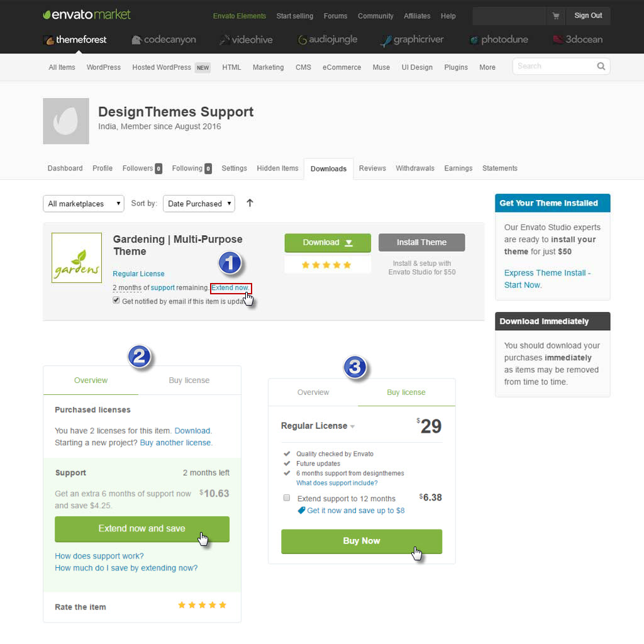Open the Following tab
This screenshot has height=644, width=644.
[192, 169]
